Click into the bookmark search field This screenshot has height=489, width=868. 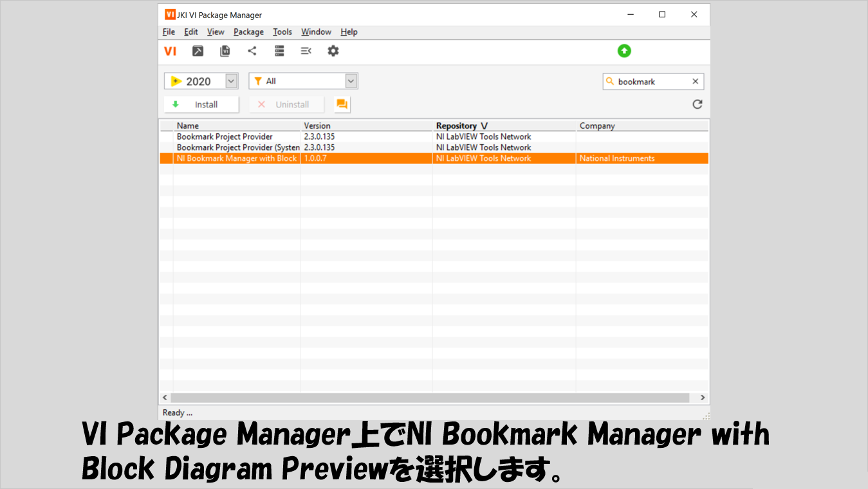point(652,82)
